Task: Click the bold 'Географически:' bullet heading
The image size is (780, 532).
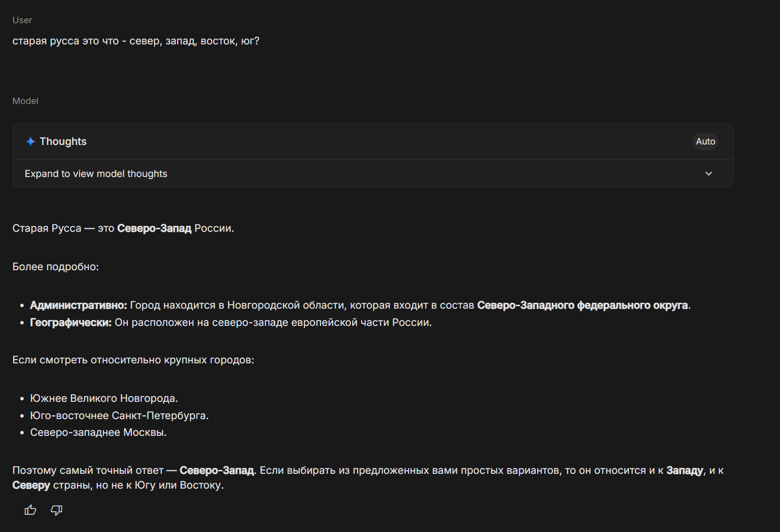Action: (x=71, y=322)
